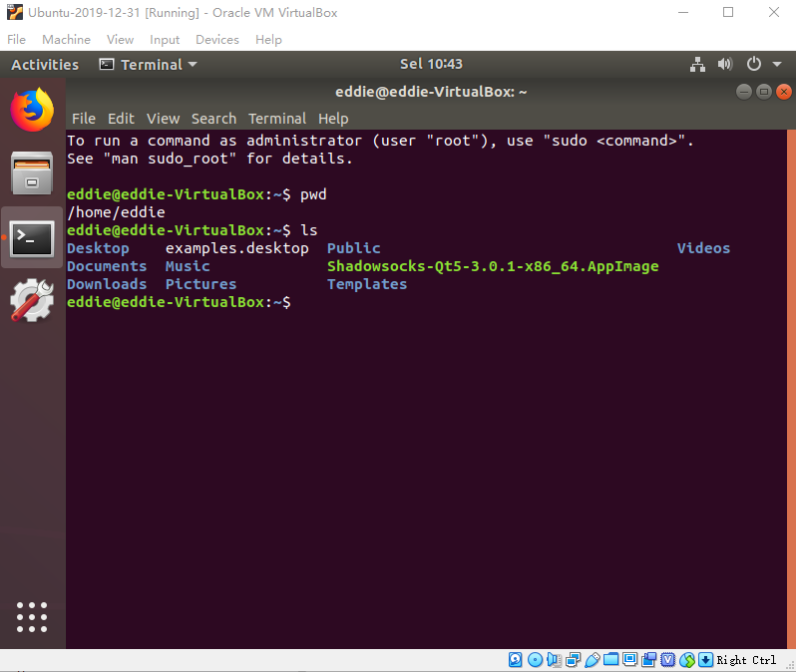Click Shadowsocks-Qt5-3.0.1-x86_64.AppImage file name

pyautogui.click(x=493, y=266)
